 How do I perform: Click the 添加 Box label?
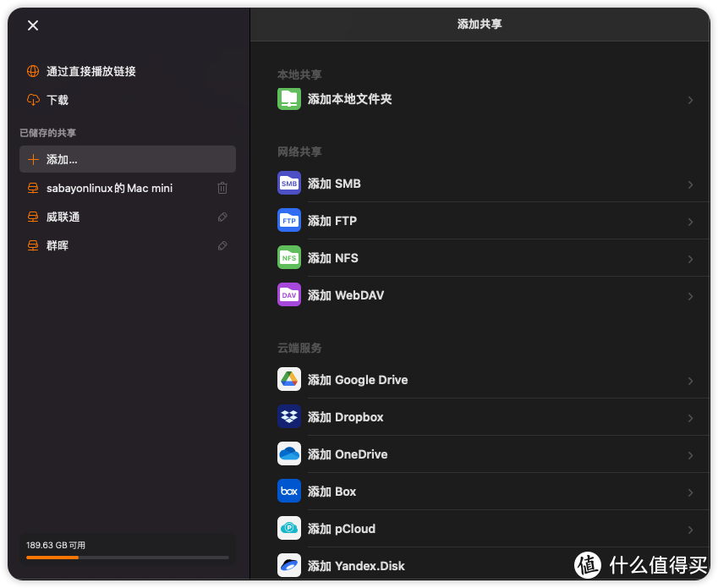click(x=332, y=492)
